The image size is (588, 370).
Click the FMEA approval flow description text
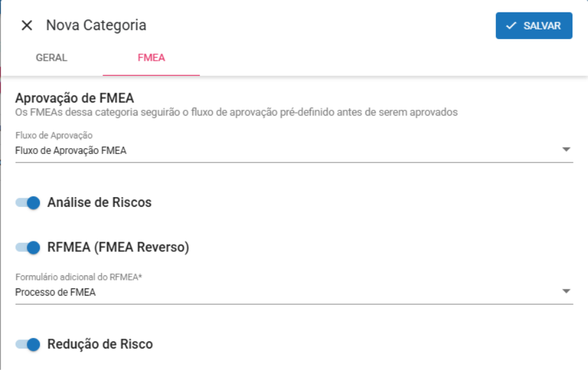(x=236, y=112)
